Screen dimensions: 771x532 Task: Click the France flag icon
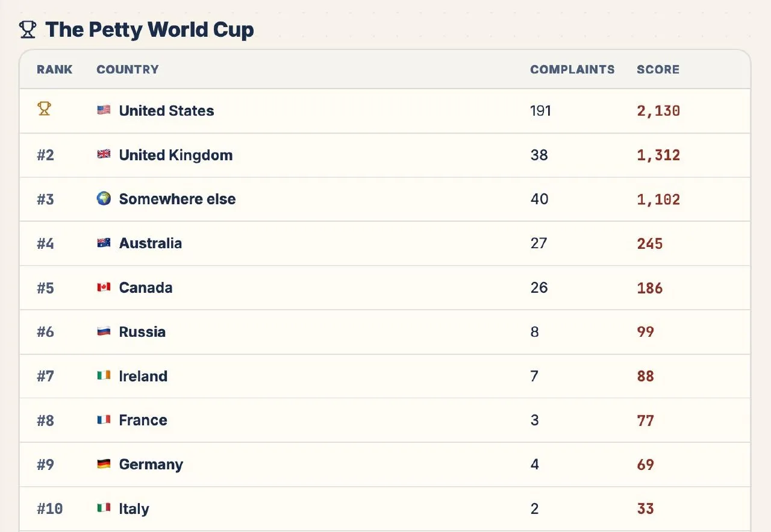[104, 419]
